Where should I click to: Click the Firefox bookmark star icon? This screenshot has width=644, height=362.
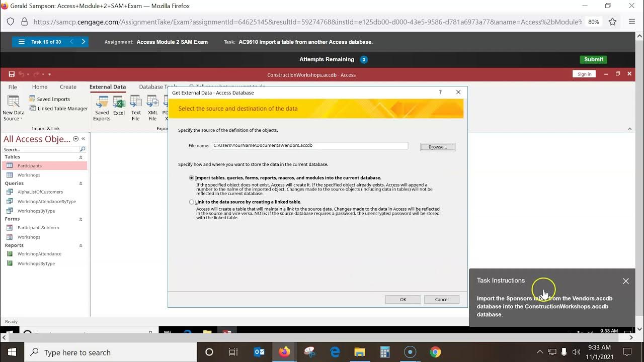pyautogui.click(x=612, y=22)
